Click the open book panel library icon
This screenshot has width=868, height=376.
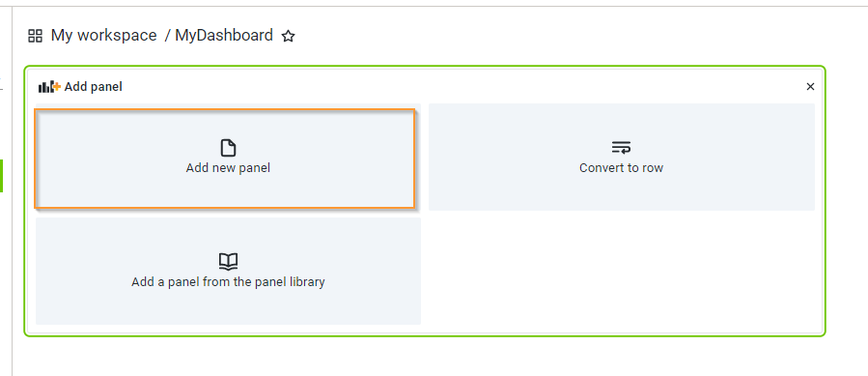(x=228, y=261)
